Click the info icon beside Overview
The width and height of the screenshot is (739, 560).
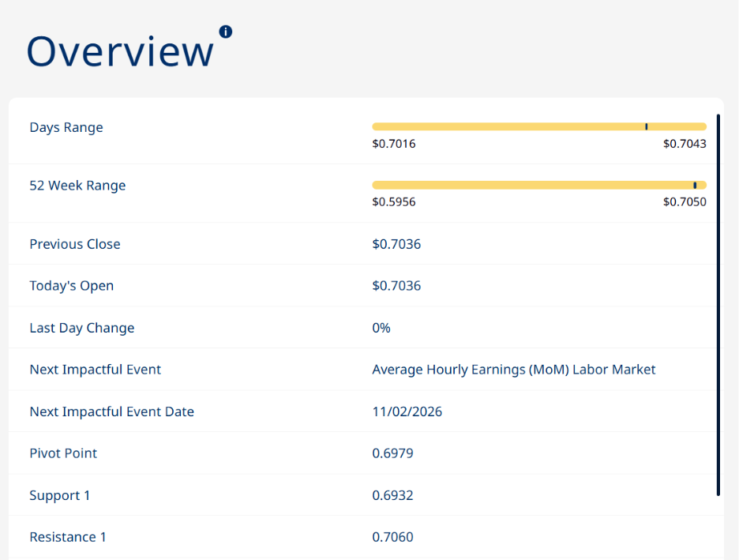click(226, 32)
